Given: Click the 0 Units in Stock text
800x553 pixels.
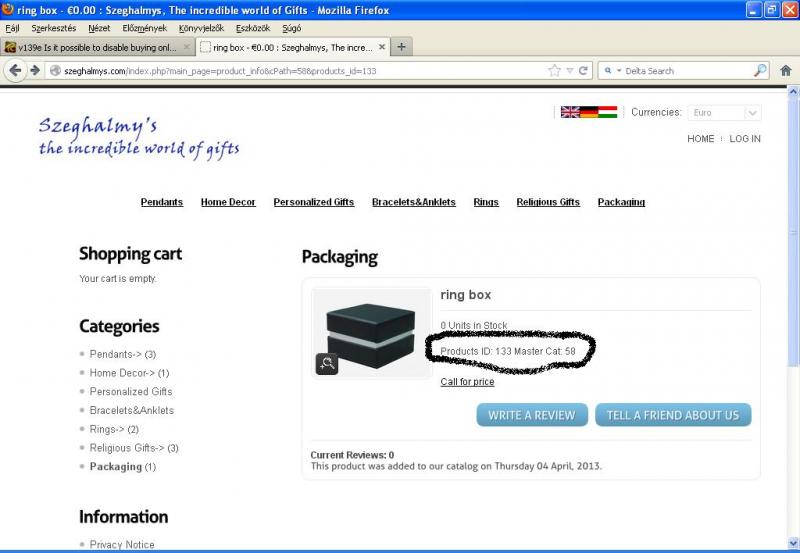Looking at the screenshot, I should click(473, 325).
